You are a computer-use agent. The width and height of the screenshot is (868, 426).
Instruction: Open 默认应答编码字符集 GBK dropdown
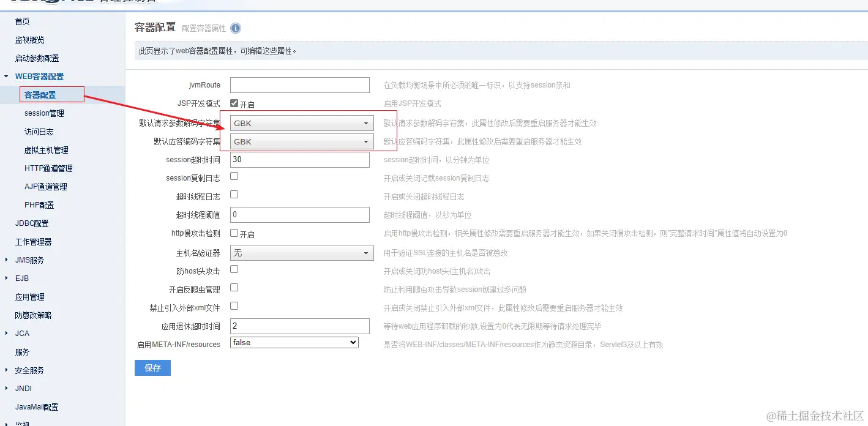click(x=302, y=141)
